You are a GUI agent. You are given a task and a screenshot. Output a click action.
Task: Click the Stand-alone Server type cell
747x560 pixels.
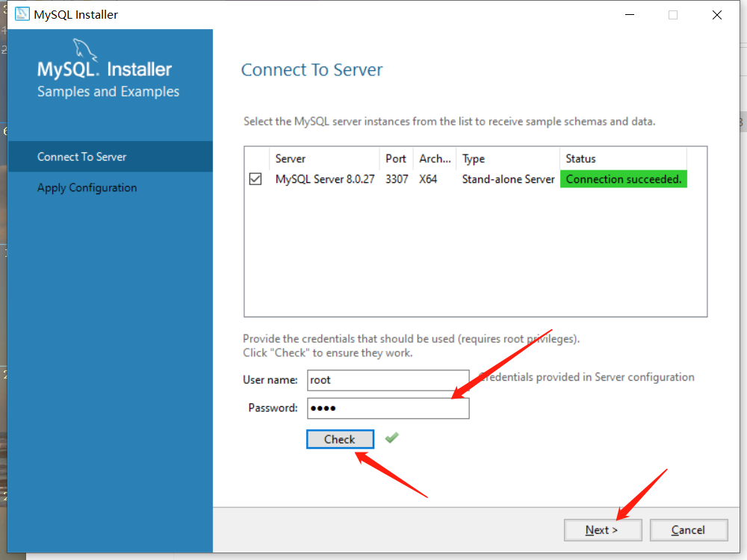(x=508, y=179)
